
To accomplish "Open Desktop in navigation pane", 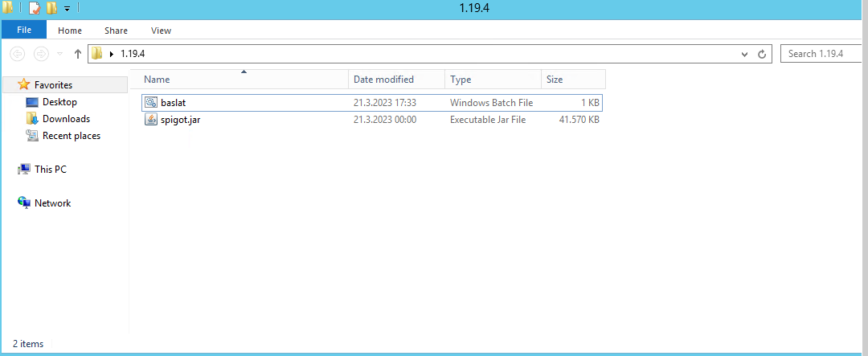I will pos(59,102).
